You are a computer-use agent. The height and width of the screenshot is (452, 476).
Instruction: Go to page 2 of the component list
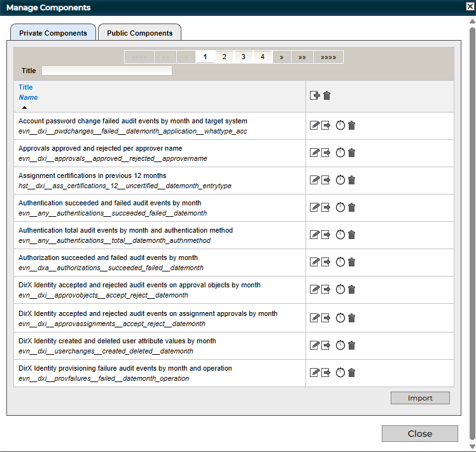[224, 57]
